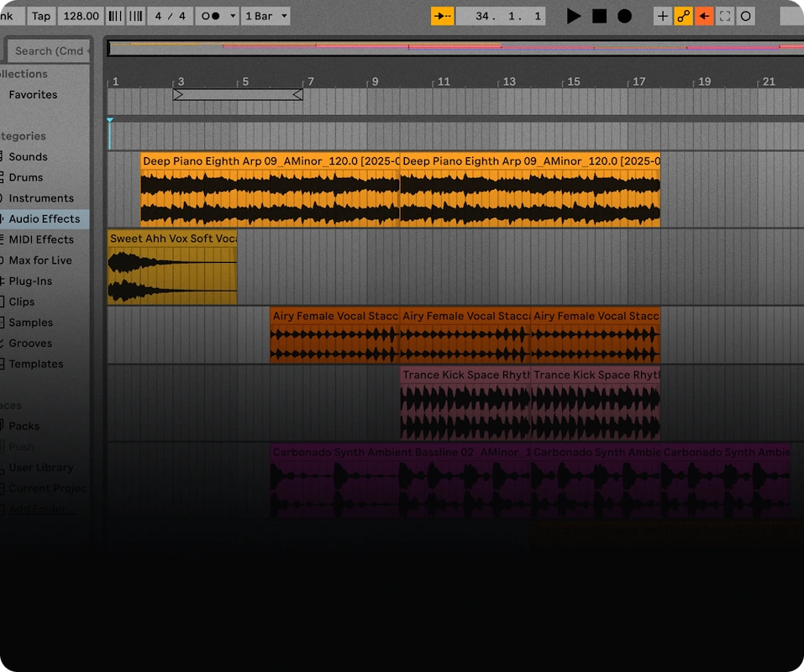The width and height of the screenshot is (804, 672).
Task: Click the 128.00 tempo slider field
Action: click(80, 15)
